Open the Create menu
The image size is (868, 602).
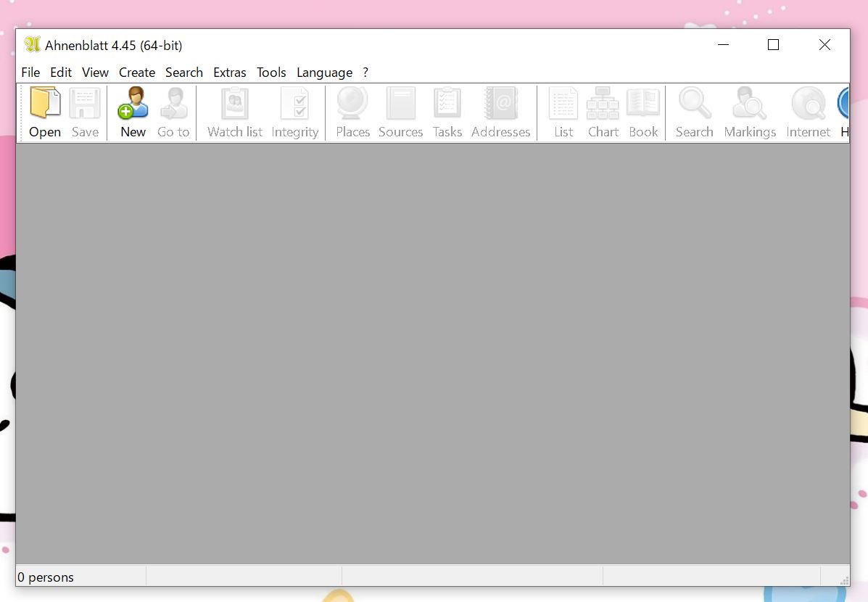(137, 73)
